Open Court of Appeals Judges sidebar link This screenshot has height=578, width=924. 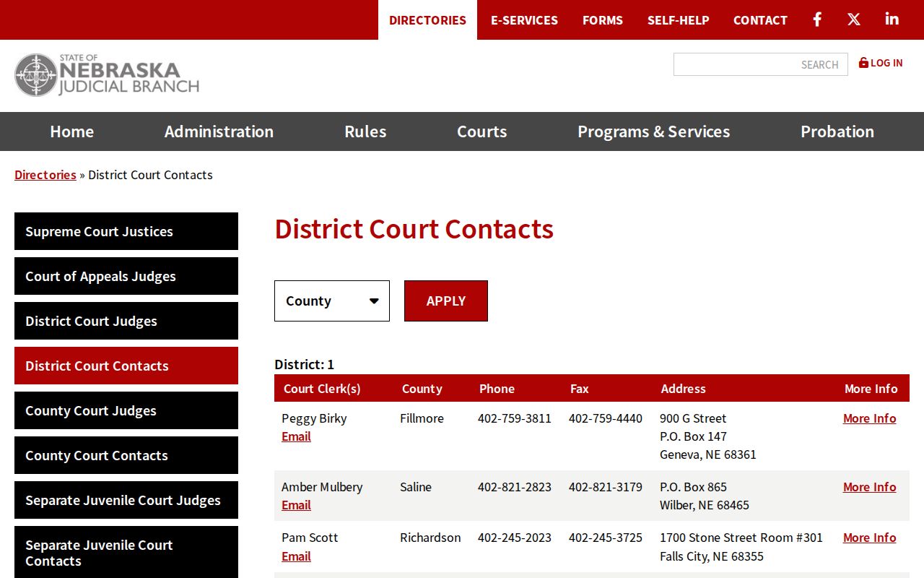(126, 276)
